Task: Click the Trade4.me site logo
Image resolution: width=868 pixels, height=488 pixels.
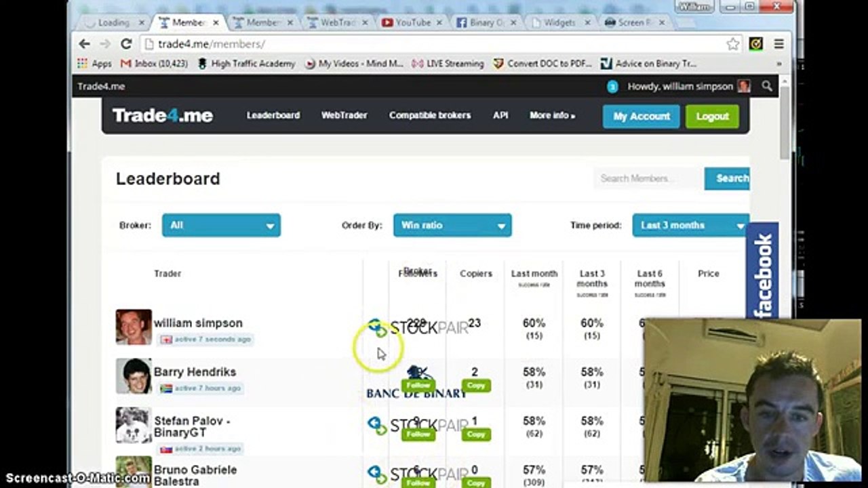Action: pos(163,115)
